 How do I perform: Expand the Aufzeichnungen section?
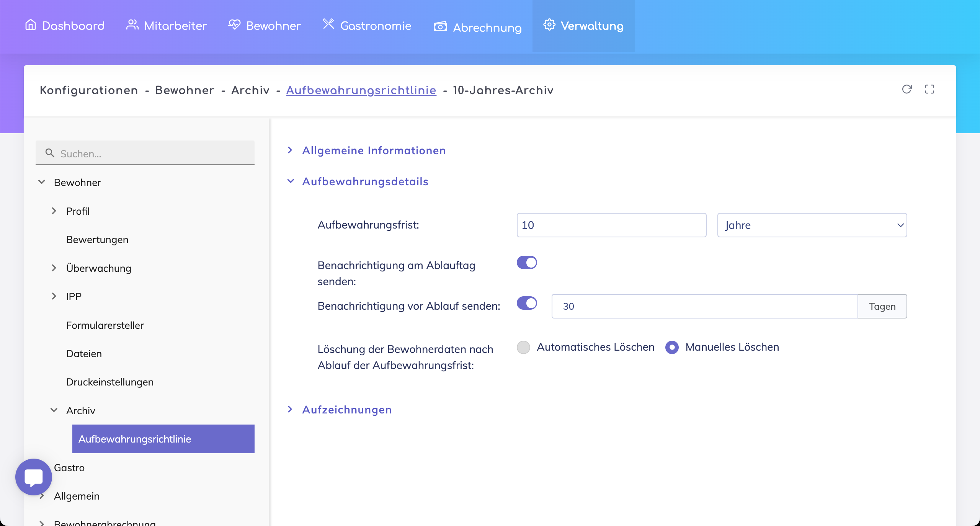346,410
